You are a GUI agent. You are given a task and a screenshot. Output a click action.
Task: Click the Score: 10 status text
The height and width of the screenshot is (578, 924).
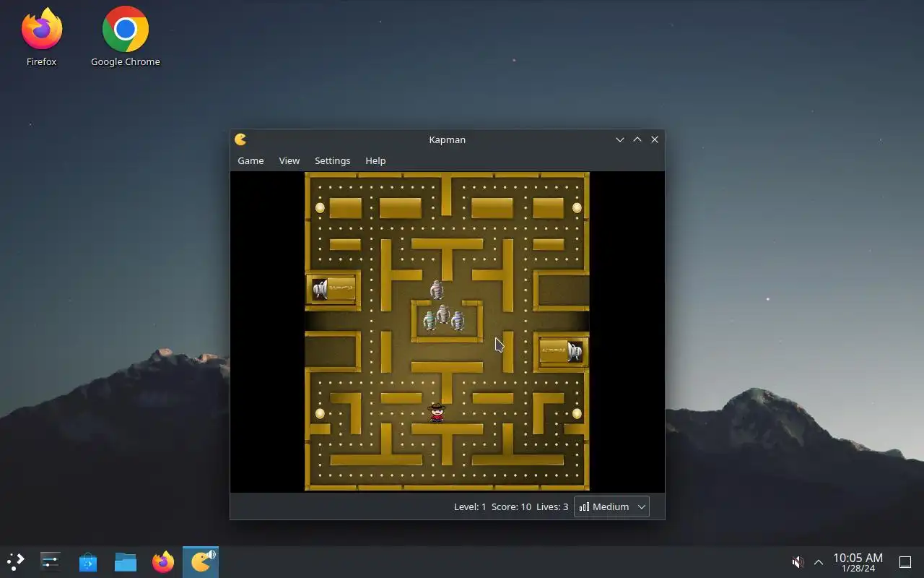coord(511,506)
